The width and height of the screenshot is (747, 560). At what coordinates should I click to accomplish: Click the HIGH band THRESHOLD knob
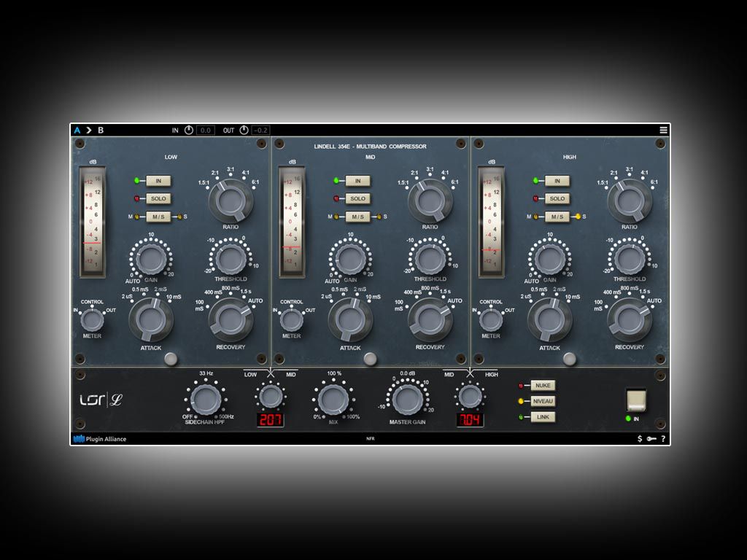pyautogui.click(x=630, y=259)
